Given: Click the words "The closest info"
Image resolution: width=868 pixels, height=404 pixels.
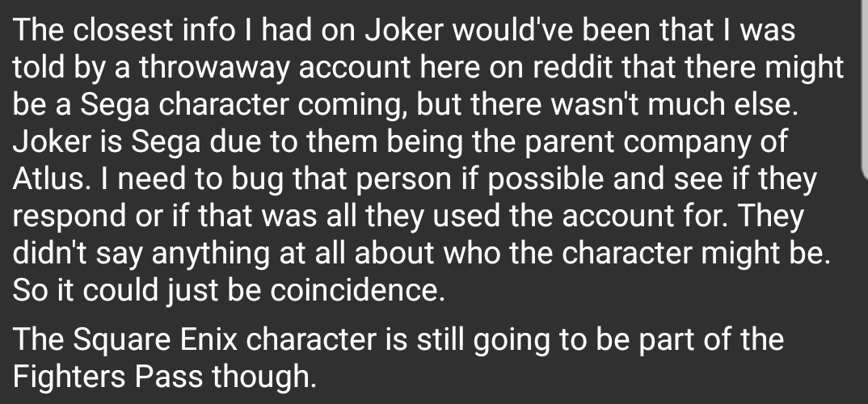Looking at the screenshot, I should (x=124, y=29).
